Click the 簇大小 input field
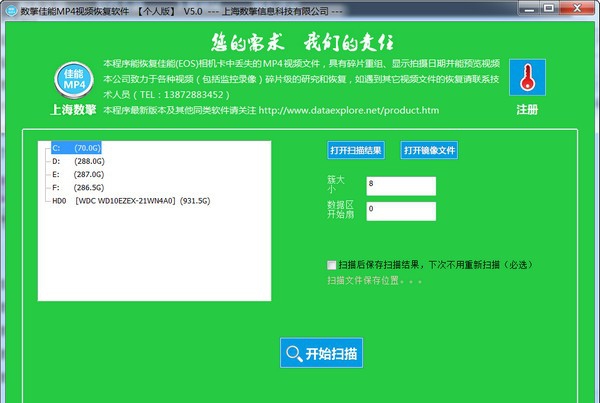 pyautogui.click(x=401, y=186)
